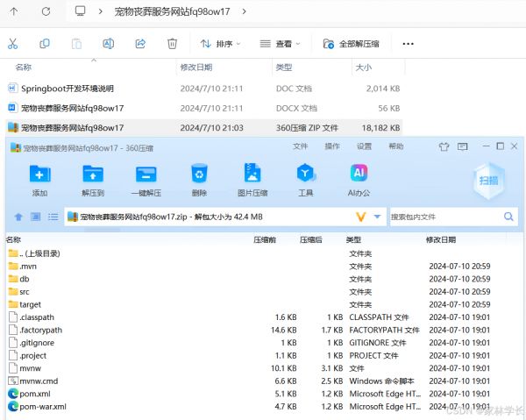Open 设置 menu in 360压缩
This screenshot has width=526, height=420.
(x=364, y=146)
